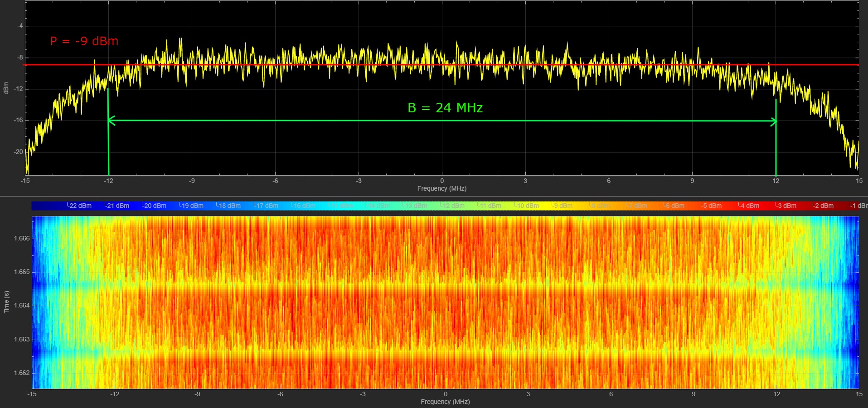This screenshot has width=868, height=408.
Task: Click the 1.666 tick on time axis
Action: pyautogui.click(x=22, y=238)
